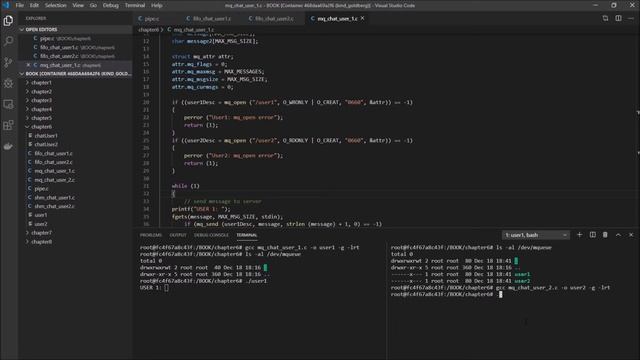This screenshot has height=360, width=640.
Task: Expand the chapter4 folder
Action: [41, 109]
